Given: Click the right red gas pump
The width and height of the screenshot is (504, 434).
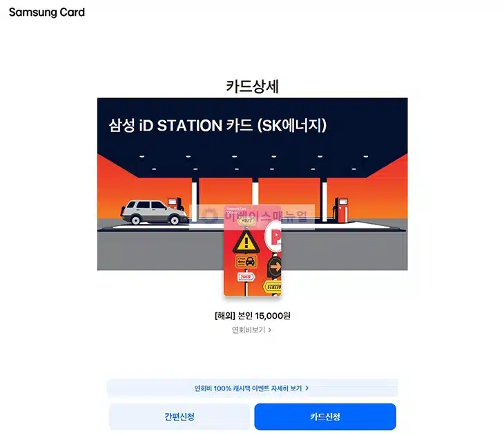Looking at the screenshot, I should tap(340, 210).
